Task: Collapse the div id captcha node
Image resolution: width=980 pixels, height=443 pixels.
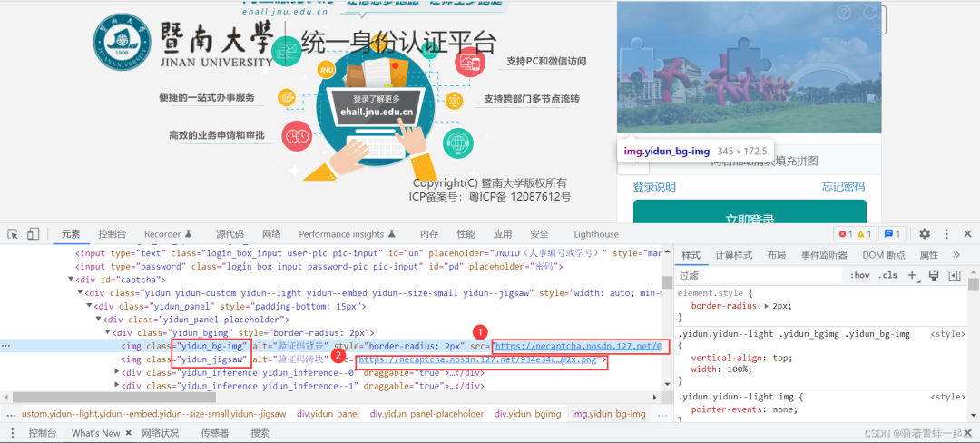Action: (71, 280)
